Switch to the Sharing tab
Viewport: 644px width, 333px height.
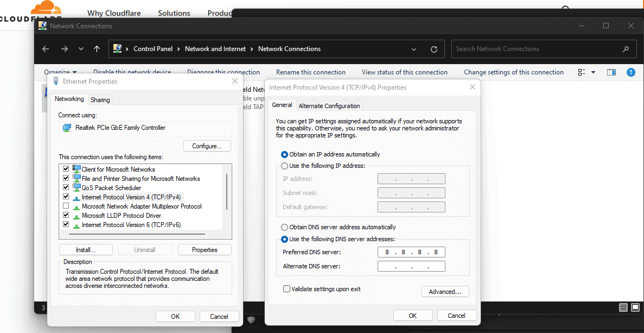(x=100, y=99)
